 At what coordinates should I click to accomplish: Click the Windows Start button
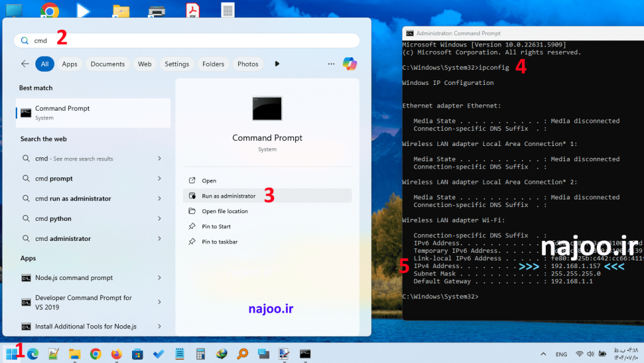pyautogui.click(x=11, y=354)
